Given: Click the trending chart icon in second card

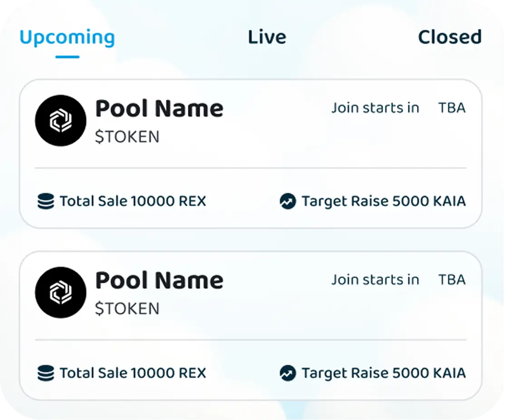Looking at the screenshot, I should click(288, 373).
